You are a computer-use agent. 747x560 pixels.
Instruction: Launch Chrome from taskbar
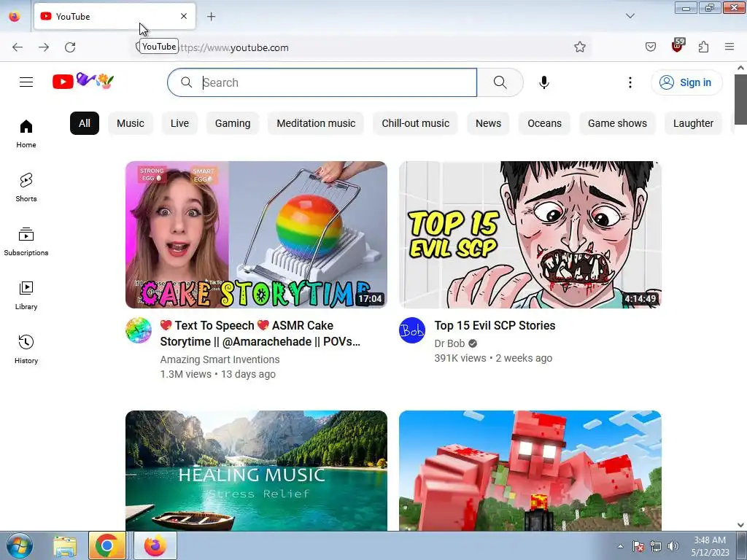click(x=107, y=545)
